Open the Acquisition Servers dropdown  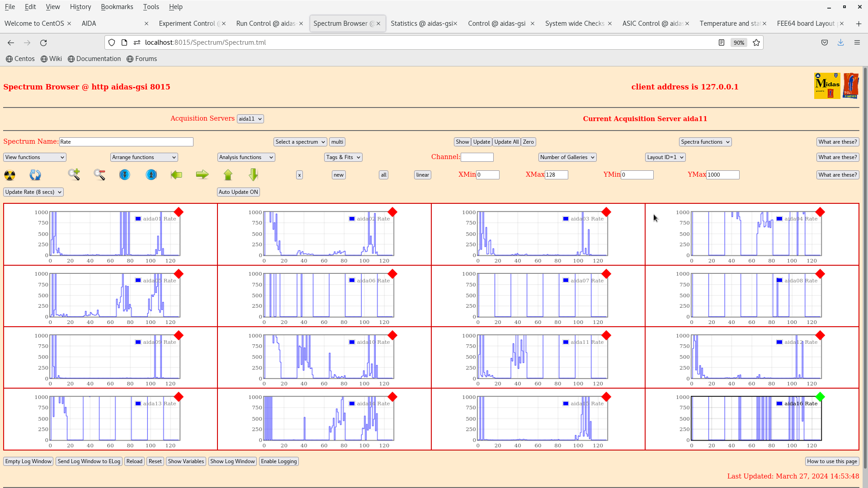click(x=250, y=119)
